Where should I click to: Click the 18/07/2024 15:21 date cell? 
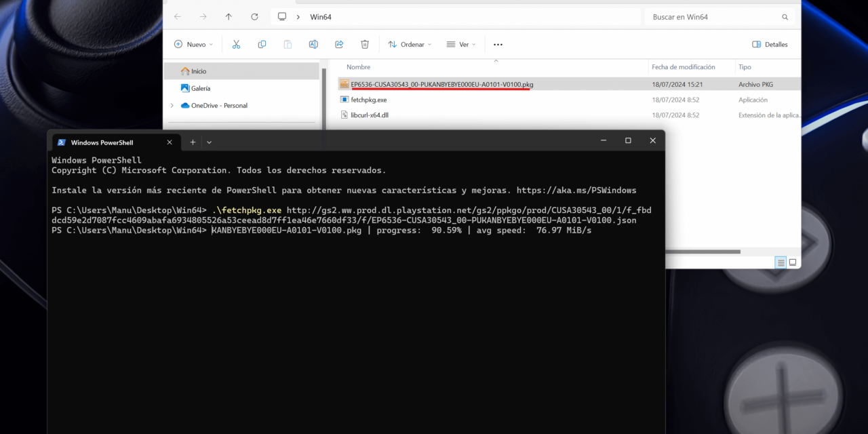(677, 85)
